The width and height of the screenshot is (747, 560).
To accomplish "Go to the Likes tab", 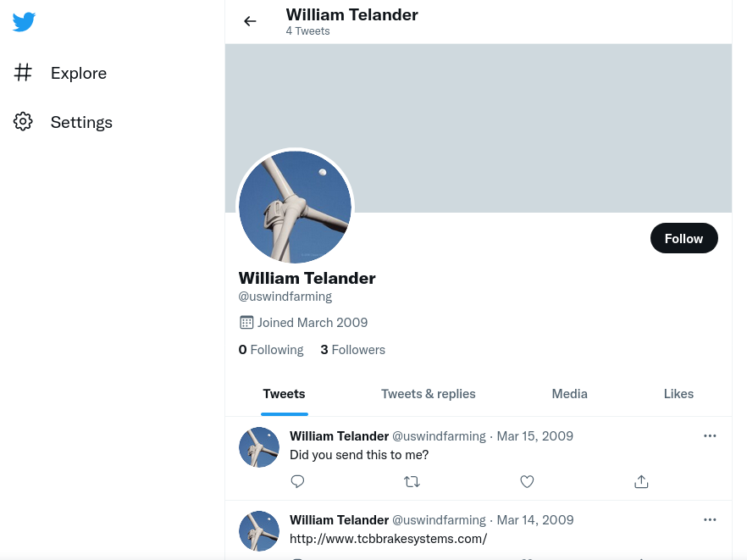I will (x=678, y=394).
